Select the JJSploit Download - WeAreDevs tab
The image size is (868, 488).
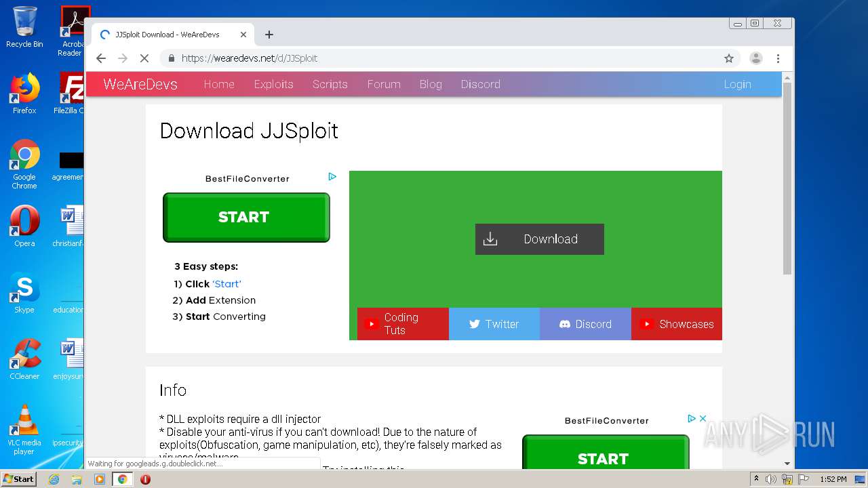(173, 35)
